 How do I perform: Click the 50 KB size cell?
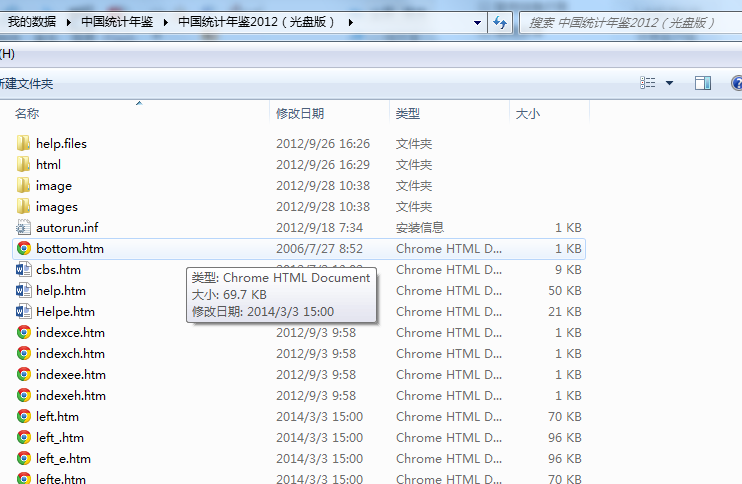565,290
